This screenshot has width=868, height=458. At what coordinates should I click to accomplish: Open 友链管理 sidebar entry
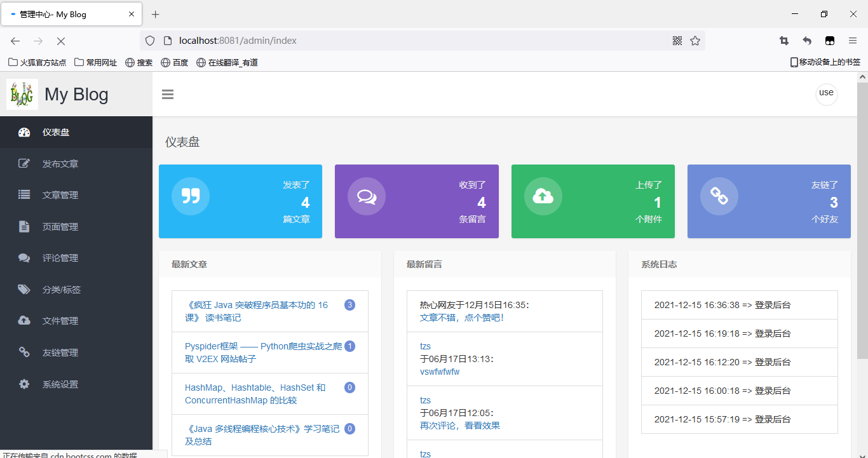(x=76, y=353)
